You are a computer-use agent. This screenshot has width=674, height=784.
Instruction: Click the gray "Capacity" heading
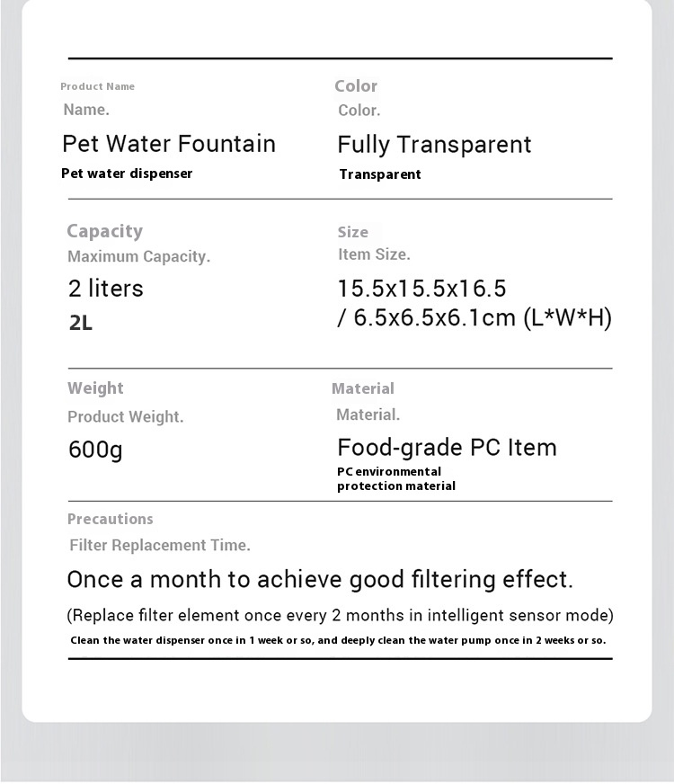104,231
